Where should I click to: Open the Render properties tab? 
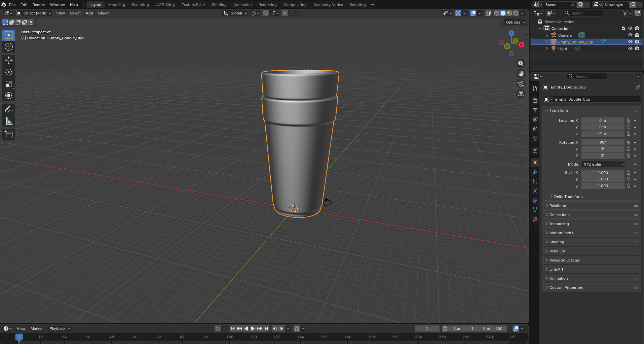tap(535, 100)
